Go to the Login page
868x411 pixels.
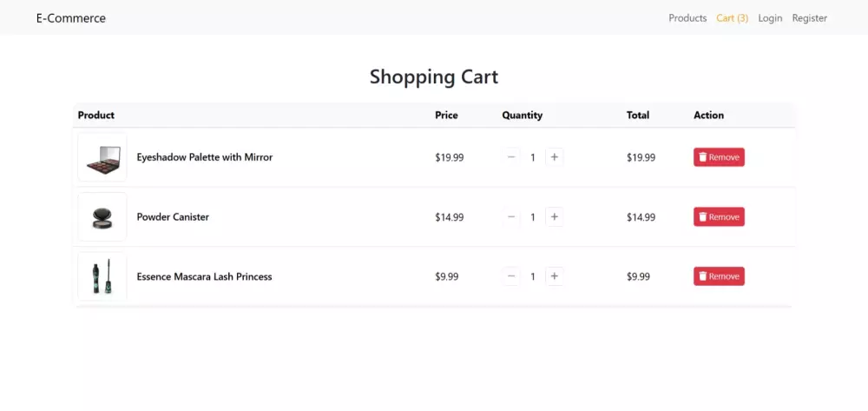(x=770, y=18)
